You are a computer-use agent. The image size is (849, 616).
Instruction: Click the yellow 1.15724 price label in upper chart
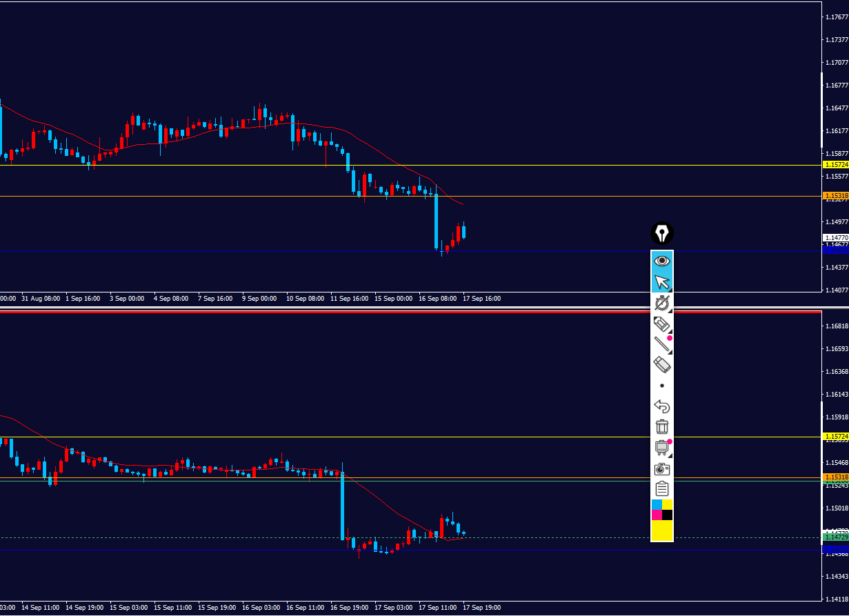coord(835,165)
